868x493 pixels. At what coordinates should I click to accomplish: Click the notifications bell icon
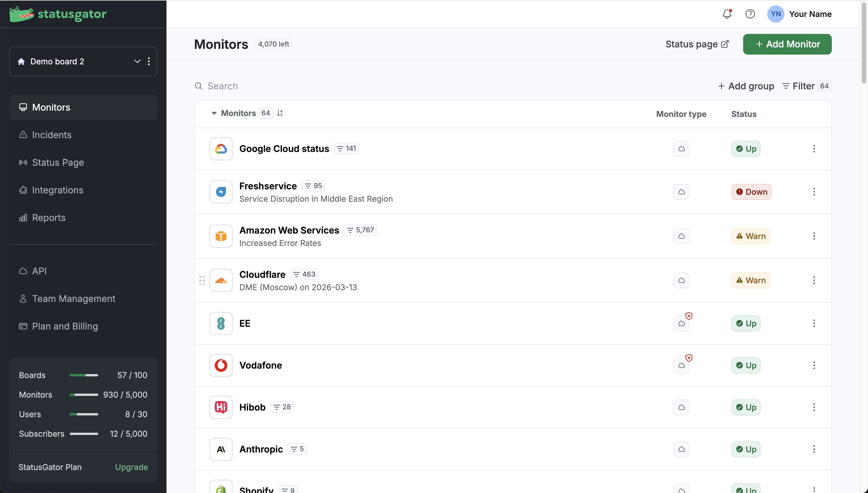pyautogui.click(x=726, y=14)
